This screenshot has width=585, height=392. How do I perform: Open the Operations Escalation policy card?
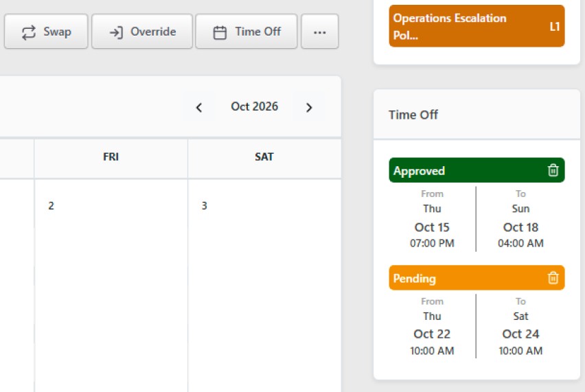click(x=477, y=26)
